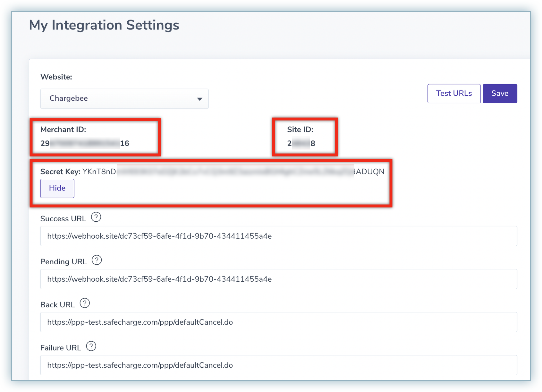Click the Success URL label text
This screenshot has height=392, width=542.
63,219
